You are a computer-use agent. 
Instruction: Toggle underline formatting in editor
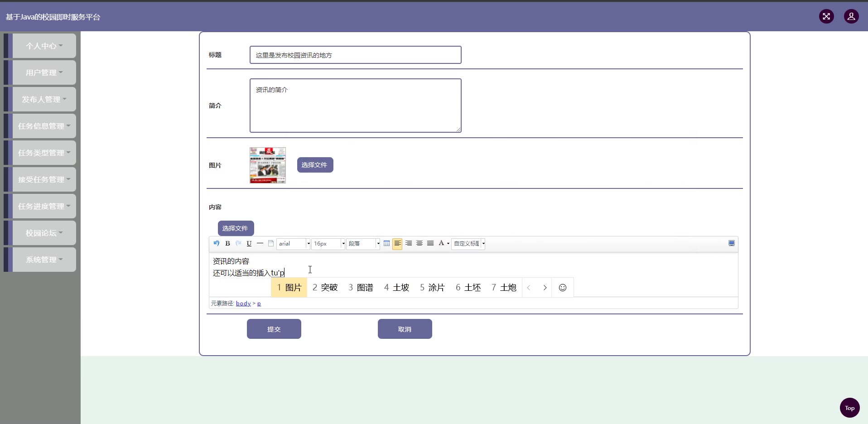pos(249,243)
